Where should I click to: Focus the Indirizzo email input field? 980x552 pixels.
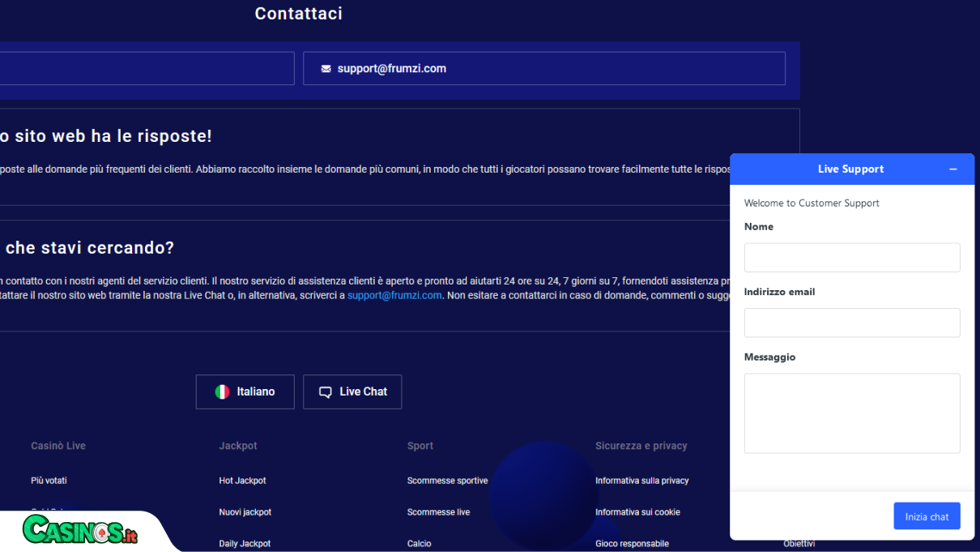click(852, 323)
